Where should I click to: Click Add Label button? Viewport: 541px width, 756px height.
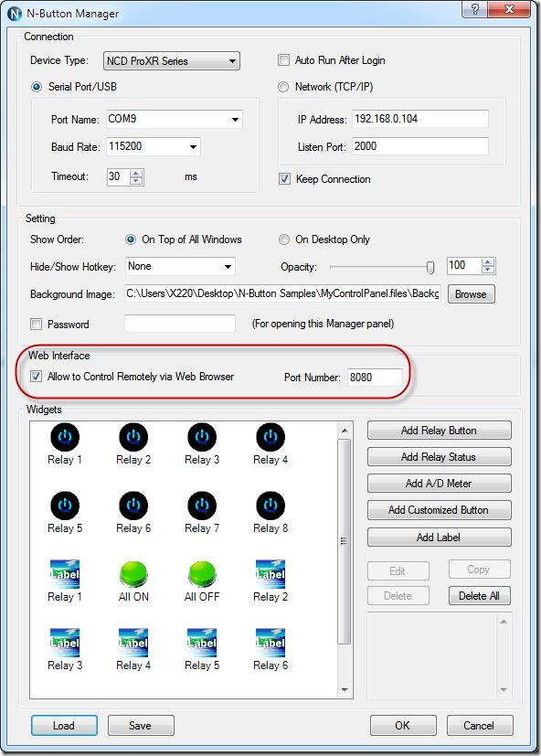pos(439,538)
